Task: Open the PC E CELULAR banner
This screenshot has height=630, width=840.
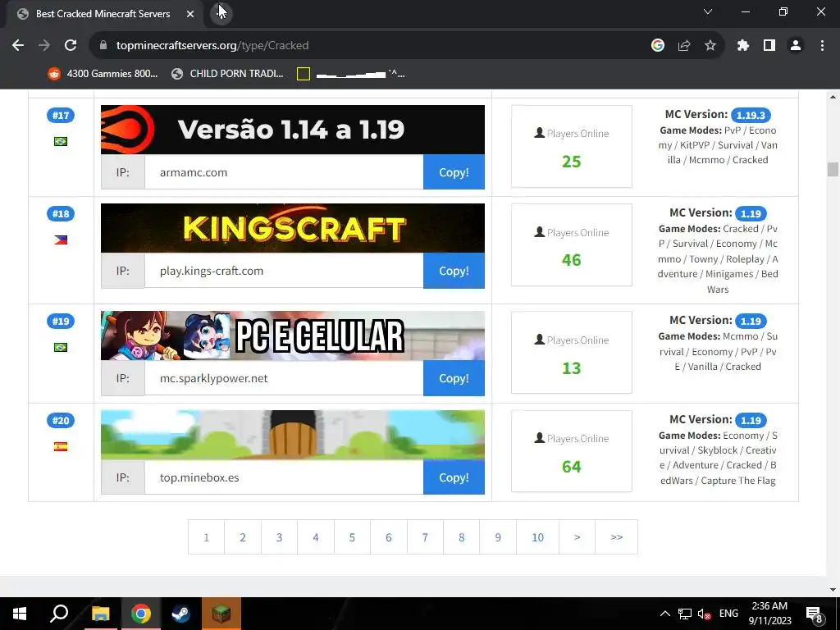Action: [293, 336]
